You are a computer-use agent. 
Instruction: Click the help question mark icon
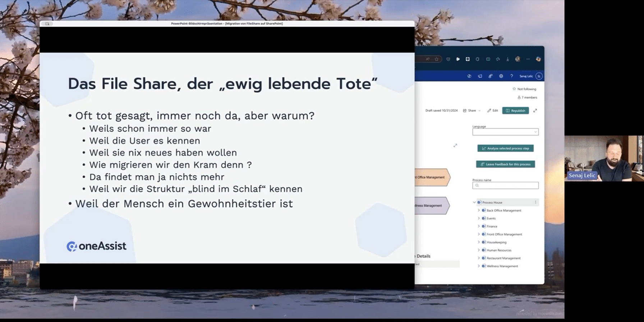(x=511, y=76)
